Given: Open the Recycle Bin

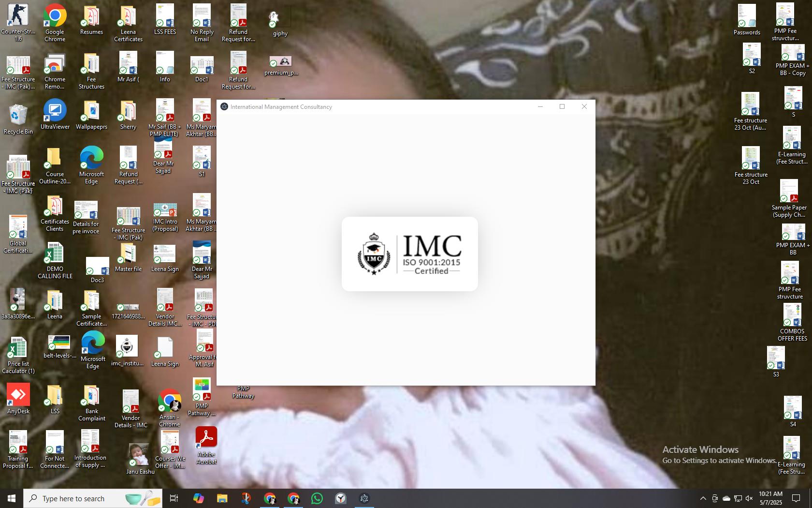Looking at the screenshot, I should 18,119.
